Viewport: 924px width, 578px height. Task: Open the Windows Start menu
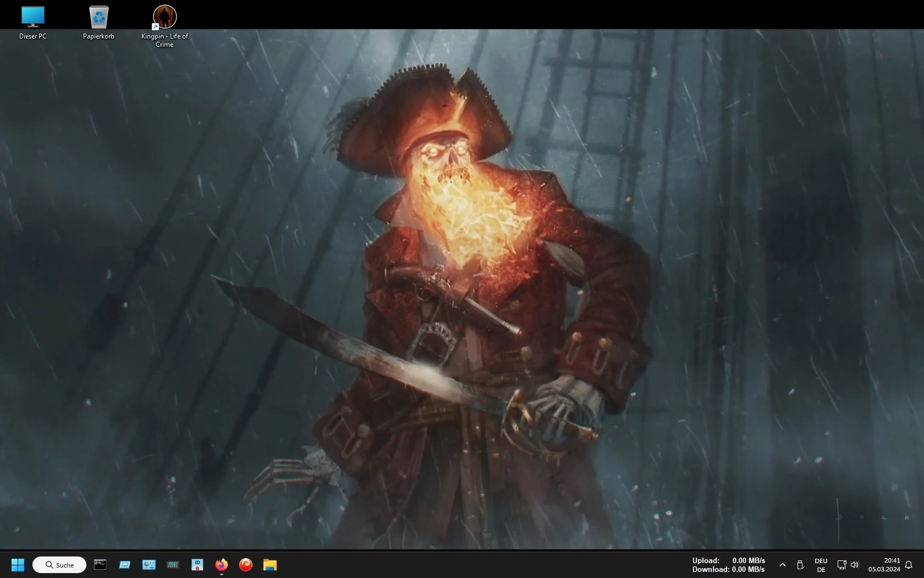[x=18, y=565]
